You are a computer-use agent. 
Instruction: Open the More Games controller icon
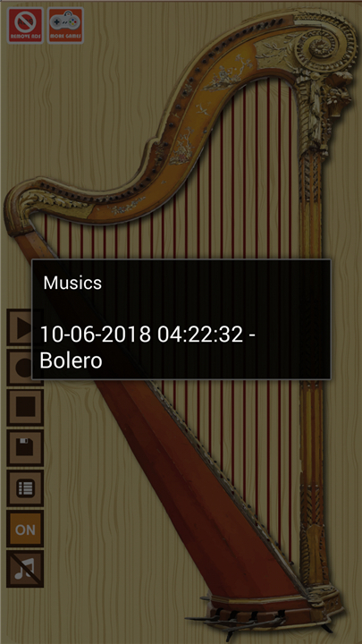65,25
